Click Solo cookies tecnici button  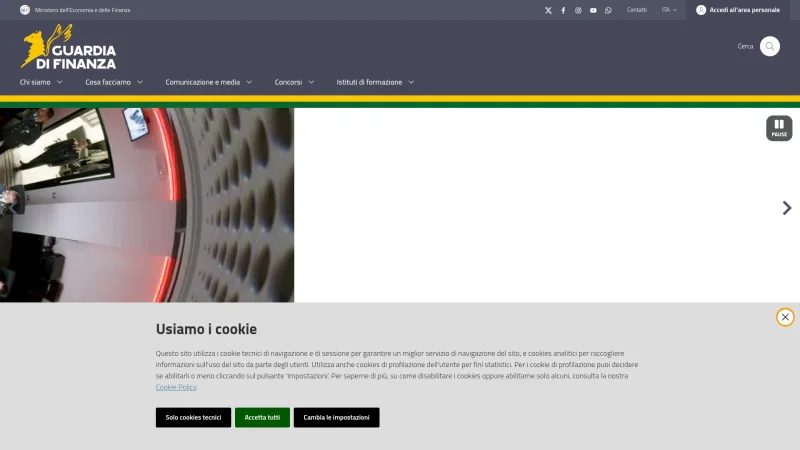(193, 417)
